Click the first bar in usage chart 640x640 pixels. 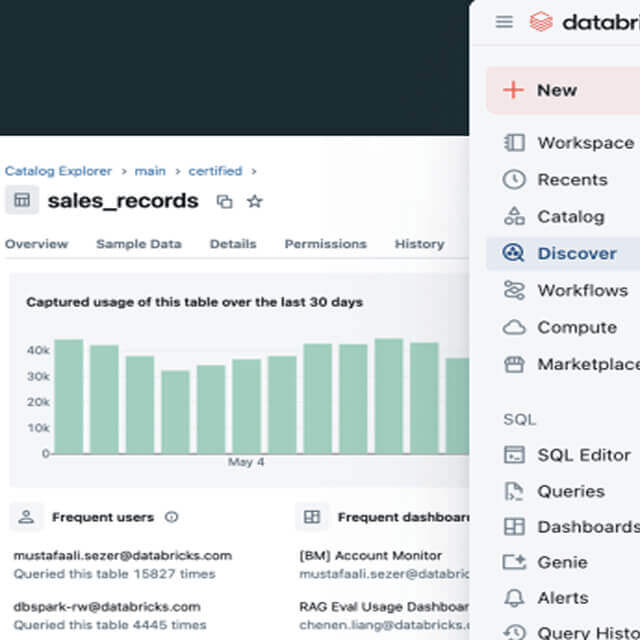click(x=69, y=396)
